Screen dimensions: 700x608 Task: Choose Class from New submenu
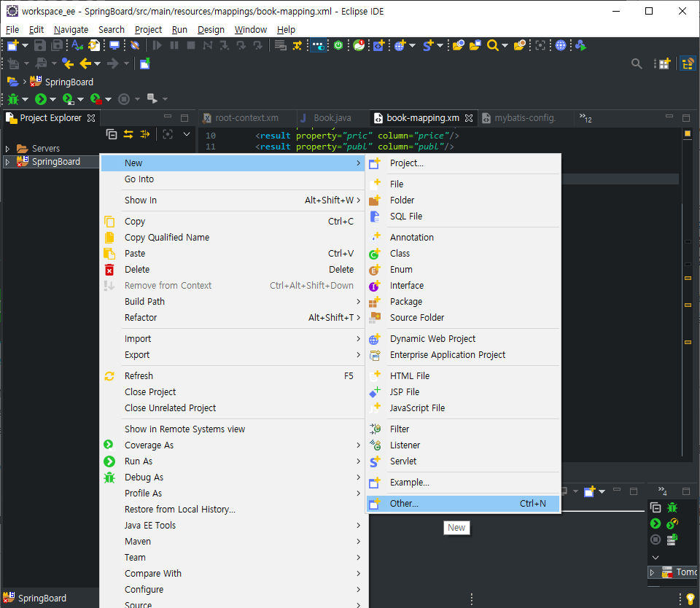463,254
